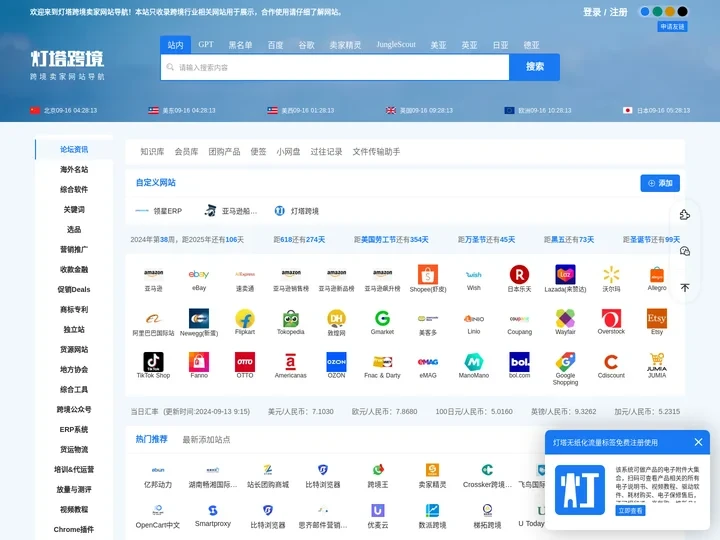The image size is (720, 540).
Task: Close the 灯塔无纸化 popup
Action: pos(698,442)
